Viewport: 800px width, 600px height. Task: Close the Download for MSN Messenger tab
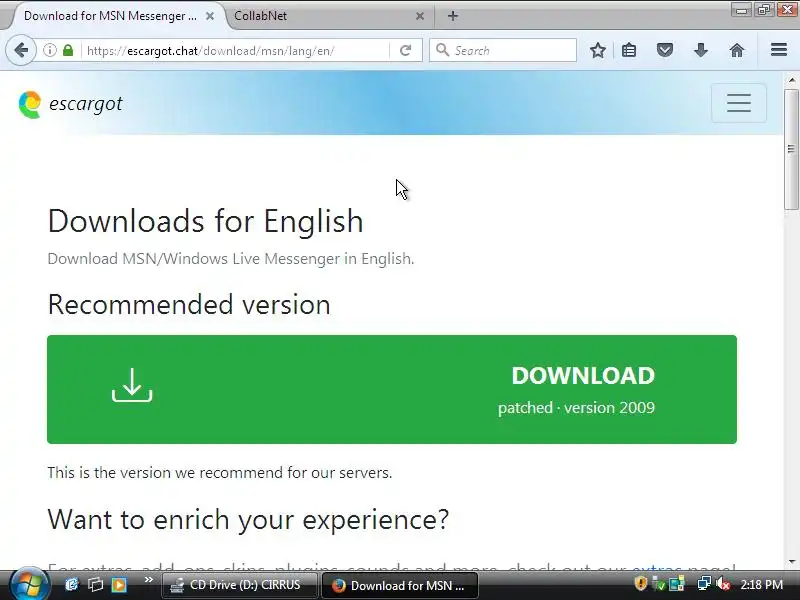(x=210, y=16)
